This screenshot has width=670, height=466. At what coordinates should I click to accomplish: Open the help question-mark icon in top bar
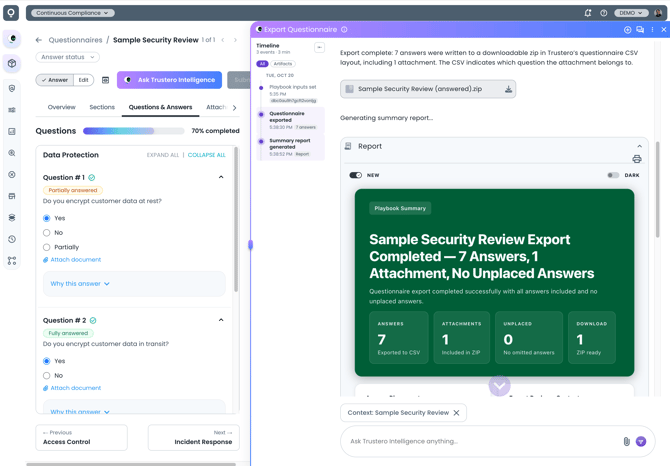point(603,13)
